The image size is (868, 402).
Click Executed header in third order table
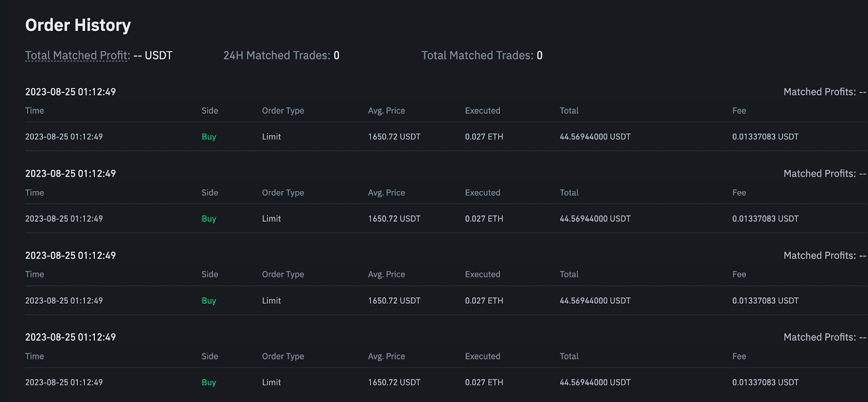coord(482,275)
